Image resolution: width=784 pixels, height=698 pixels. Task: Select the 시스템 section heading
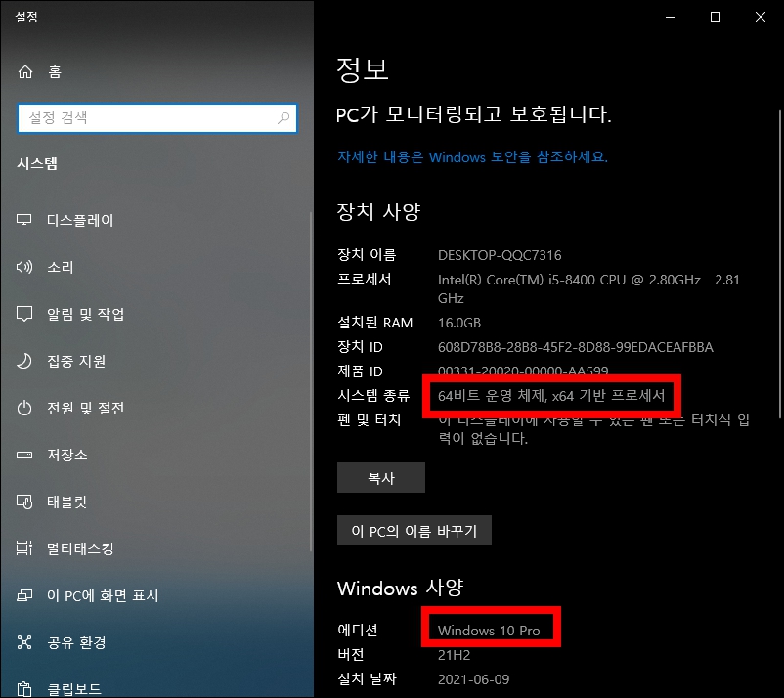[x=39, y=163]
